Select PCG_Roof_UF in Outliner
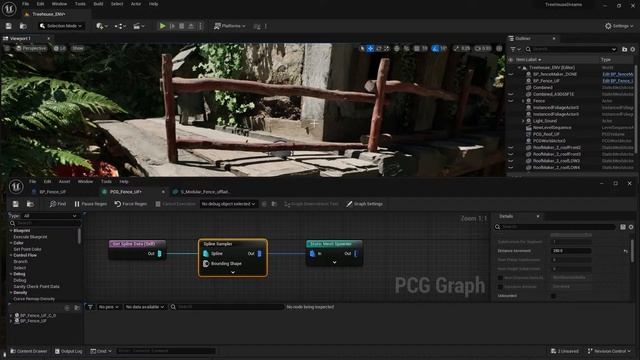 [x=546, y=134]
